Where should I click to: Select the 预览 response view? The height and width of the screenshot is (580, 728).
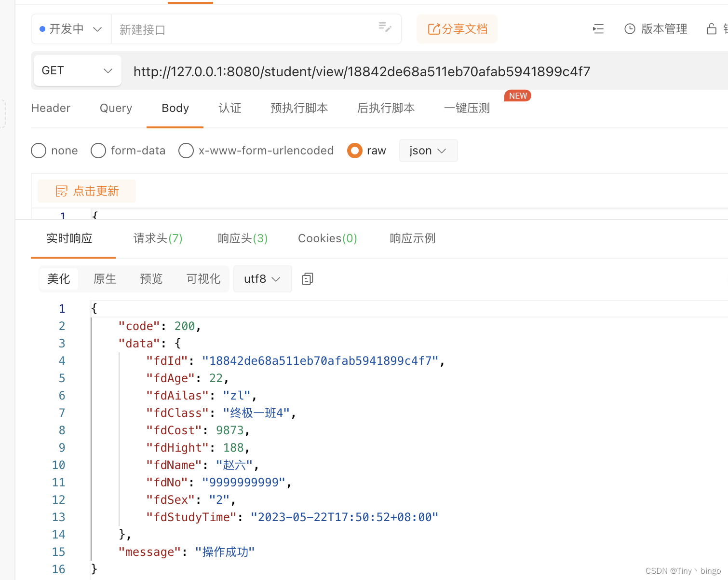(x=151, y=279)
